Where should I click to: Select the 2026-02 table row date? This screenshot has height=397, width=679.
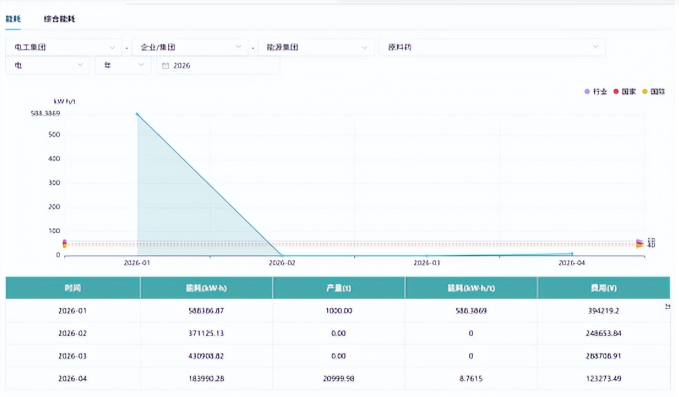click(x=72, y=333)
